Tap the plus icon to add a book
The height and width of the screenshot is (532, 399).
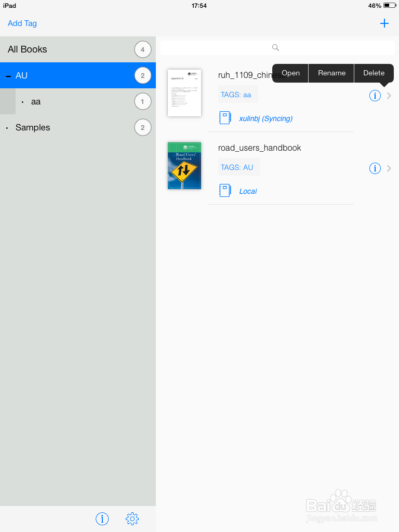pyautogui.click(x=384, y=23)
